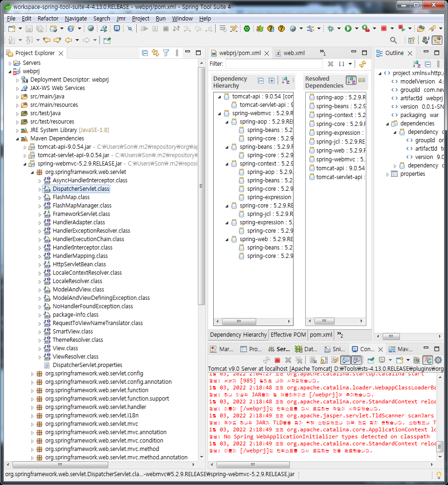Collapse all in Outline view
Viewport: 448px width, 485px height.
428,64
